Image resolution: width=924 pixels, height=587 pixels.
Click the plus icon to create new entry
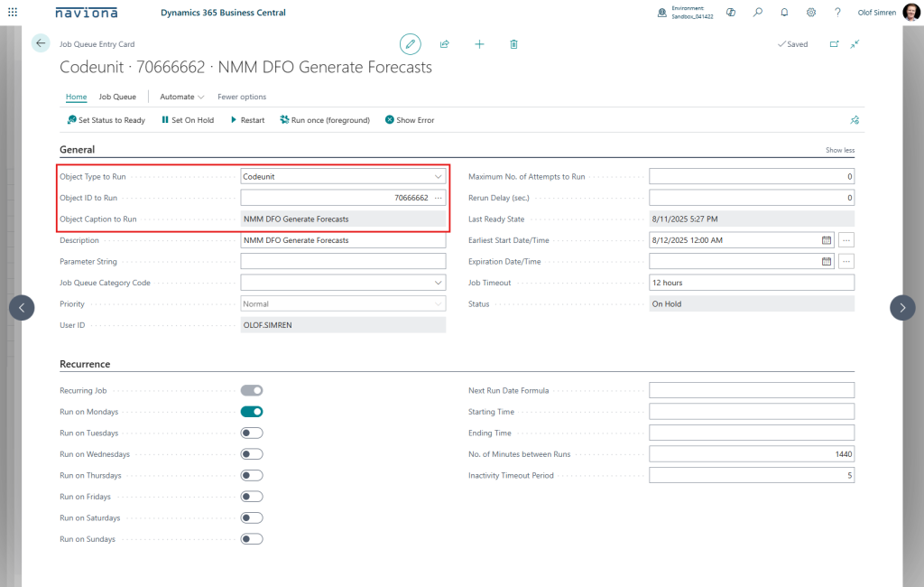click(x=479, y=43)
